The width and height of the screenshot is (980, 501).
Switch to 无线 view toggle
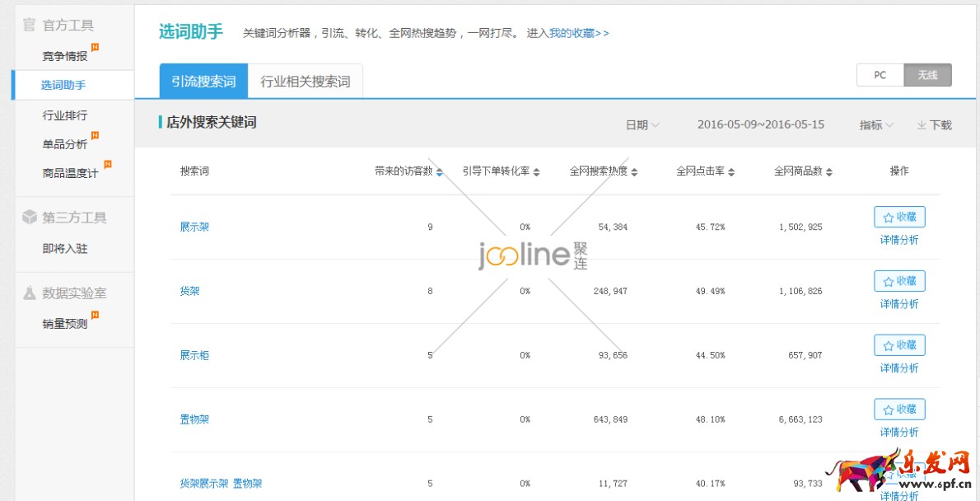coord(927,75)
